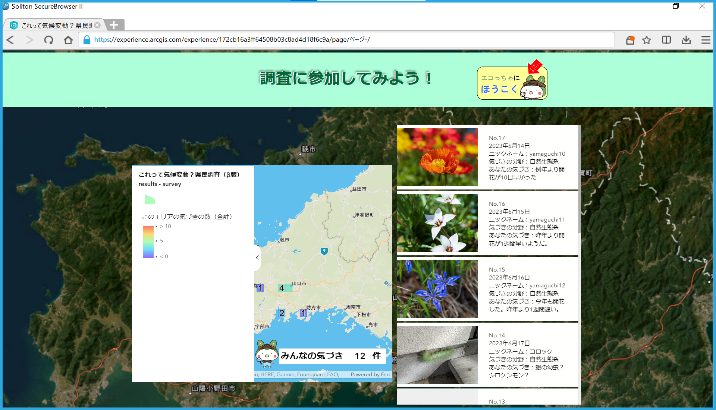
Task: Open the downloads icon in toolbar
Action: [x=686, y=40]
